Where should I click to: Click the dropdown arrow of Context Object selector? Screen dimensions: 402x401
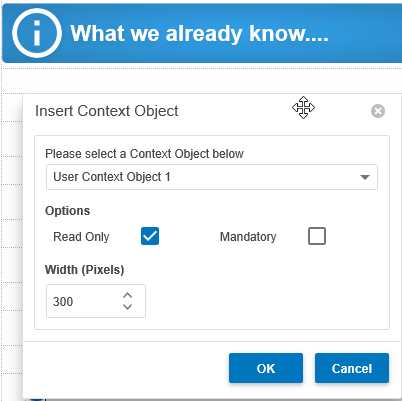tap(365, 177)
